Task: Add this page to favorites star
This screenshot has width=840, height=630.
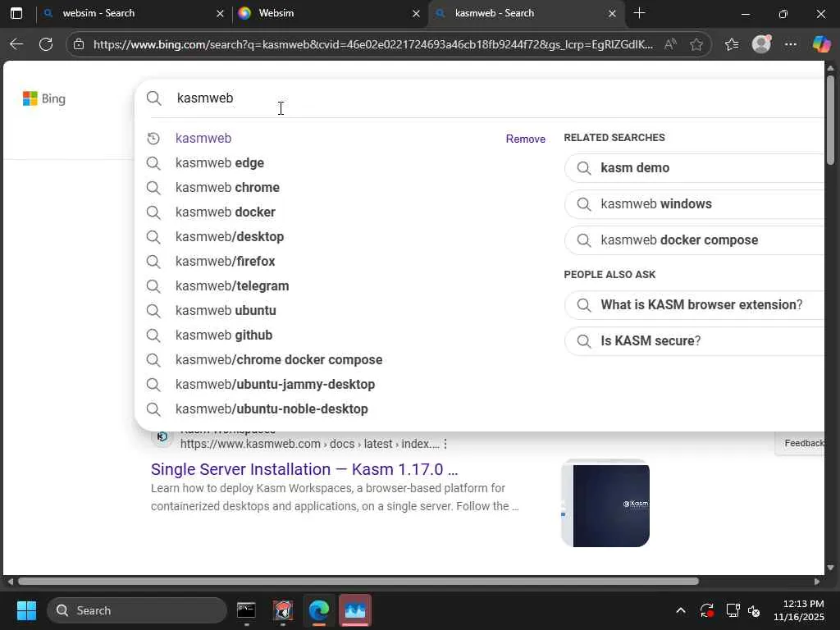Action: (696, 44)
